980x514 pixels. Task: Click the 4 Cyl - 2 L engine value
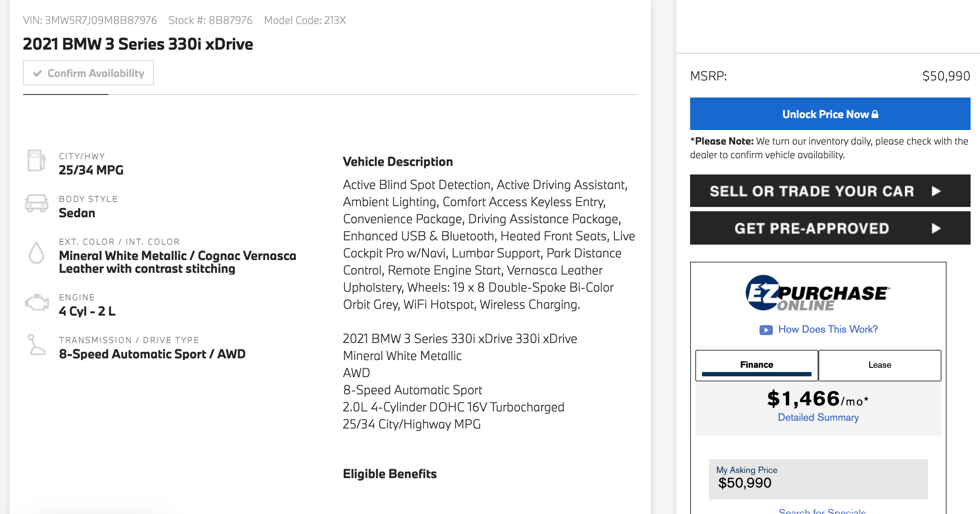[87, 311]
